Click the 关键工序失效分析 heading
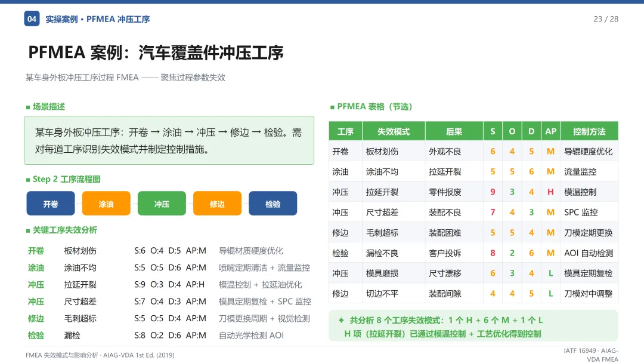This screenshot has width=644, height=363. coord(65,230)
